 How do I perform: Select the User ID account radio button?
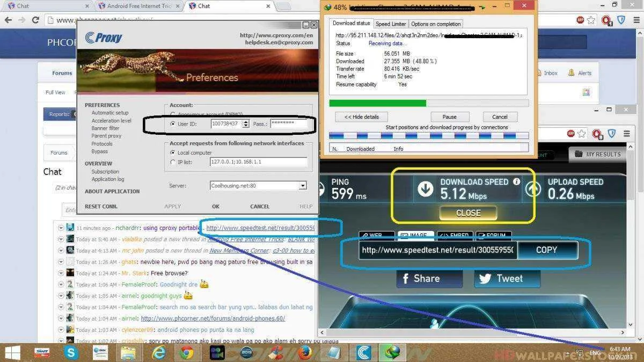click(x=173, y=124)
